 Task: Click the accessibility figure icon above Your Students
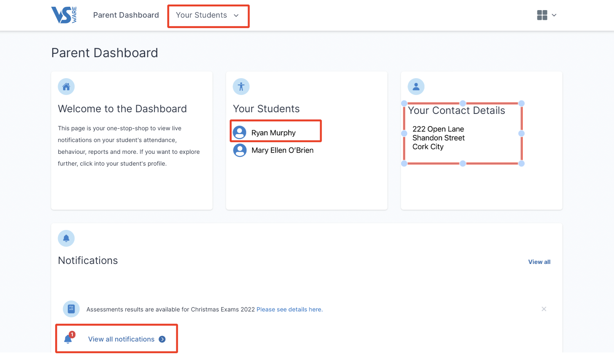[x=241, y=87]
